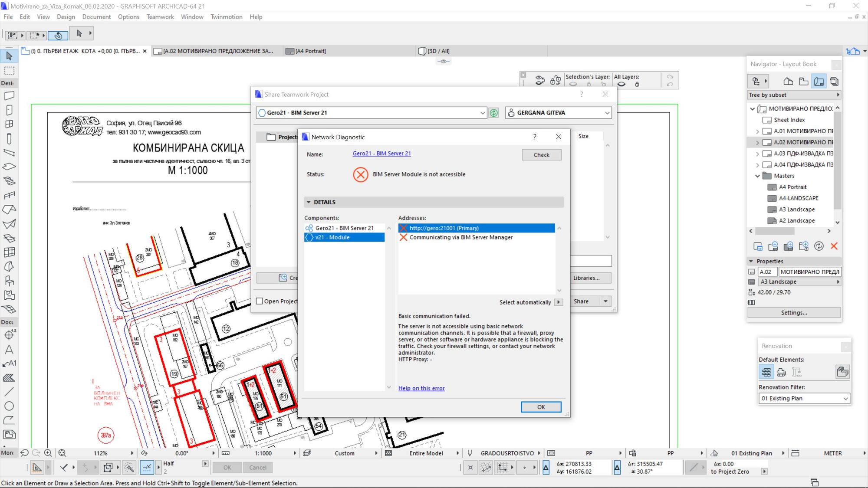Select the Window tool in toolbox

pyautogui.click(x=9, y=124)
